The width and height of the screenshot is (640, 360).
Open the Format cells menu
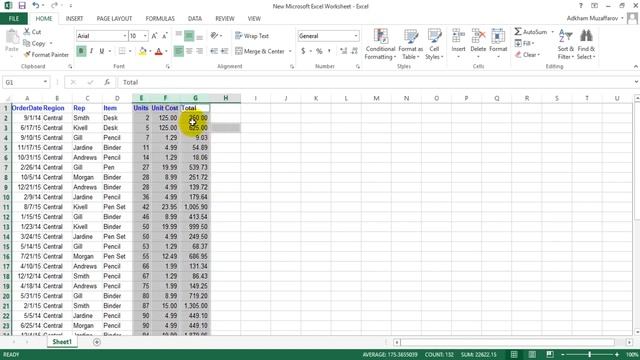click(x=498, y=43)
